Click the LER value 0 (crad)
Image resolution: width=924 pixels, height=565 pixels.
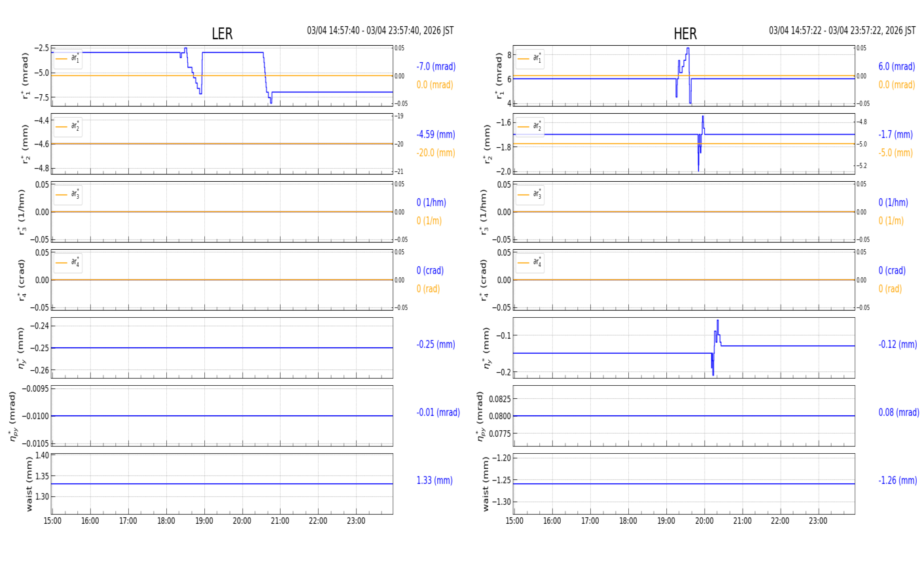coord(430,271)
